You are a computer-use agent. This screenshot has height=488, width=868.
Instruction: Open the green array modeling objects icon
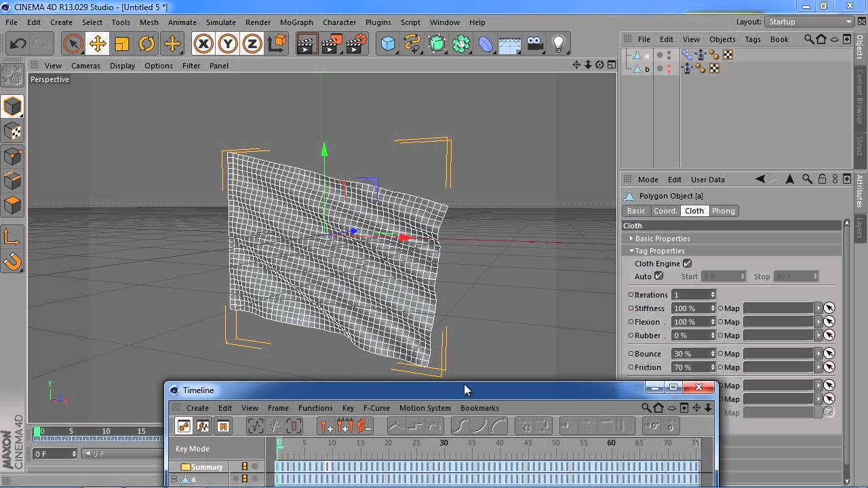coord(437,44)
